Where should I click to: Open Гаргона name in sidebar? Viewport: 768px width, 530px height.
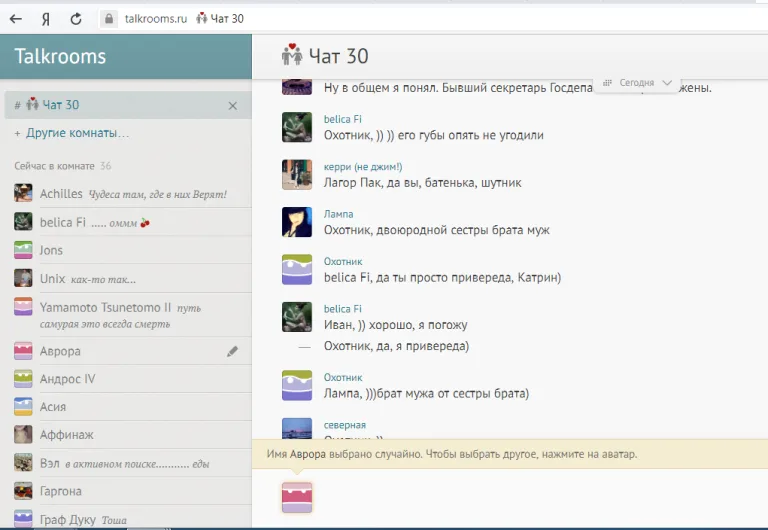61,491
